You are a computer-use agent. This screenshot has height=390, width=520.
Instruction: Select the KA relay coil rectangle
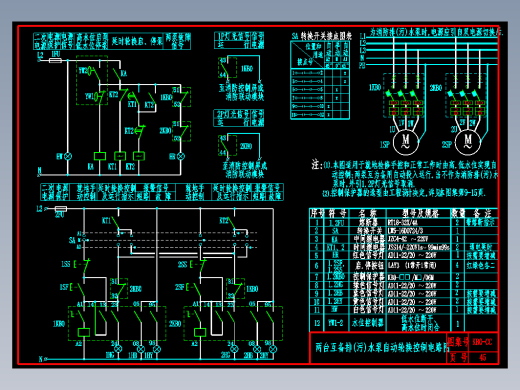(100, 156)
